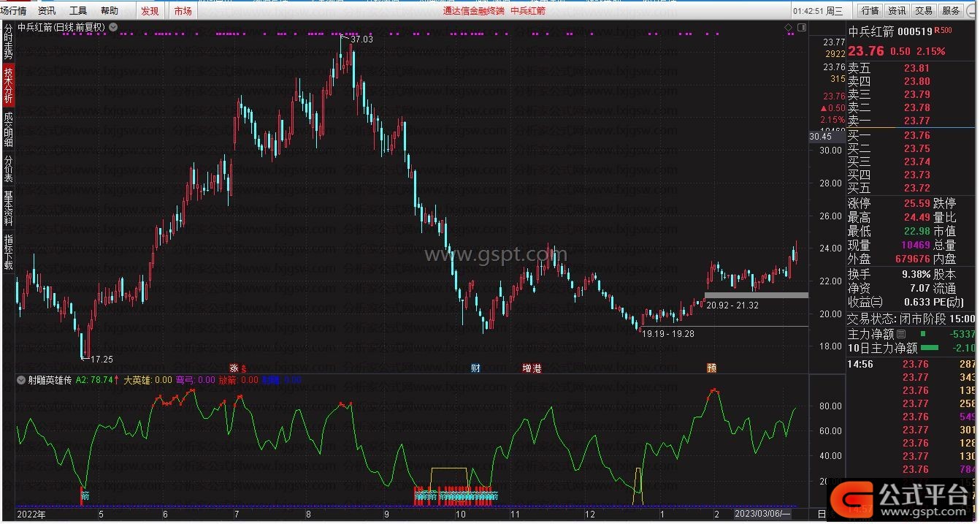Image resolution: width=980 pixels, height=524 pixels.
Task: Click the 外盘 value 679676
Action: tap(913, 259)
